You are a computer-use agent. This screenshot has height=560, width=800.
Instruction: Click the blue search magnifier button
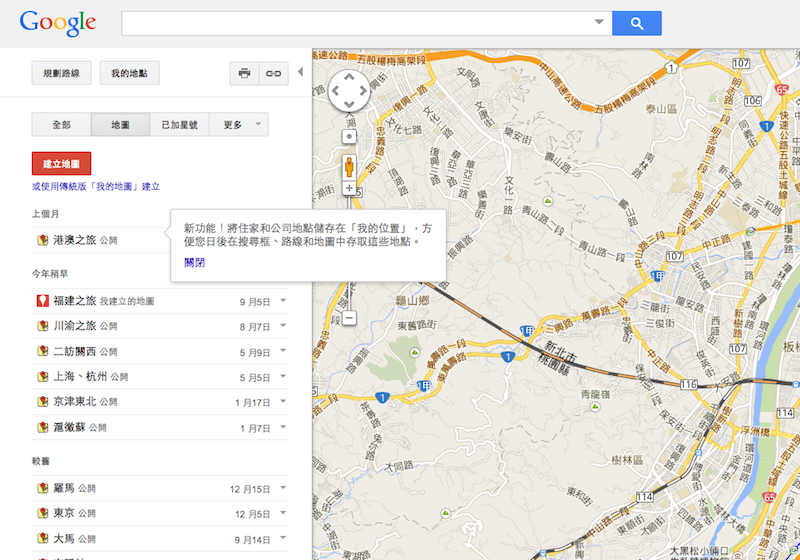point(637,23)
